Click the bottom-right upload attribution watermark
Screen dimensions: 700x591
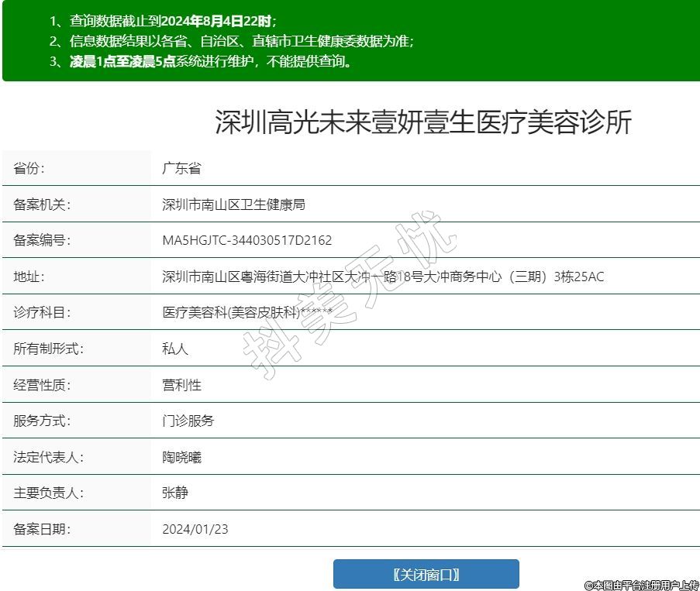tap(641, 586)
